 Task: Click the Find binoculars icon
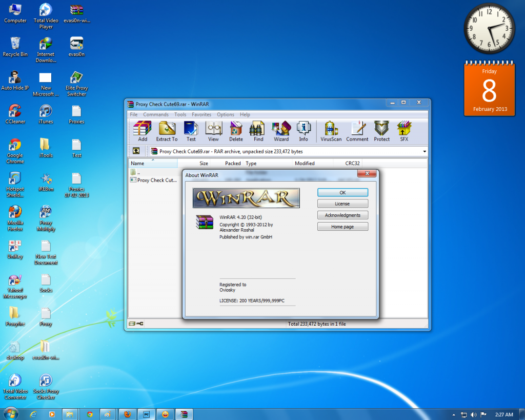(258, 131)
